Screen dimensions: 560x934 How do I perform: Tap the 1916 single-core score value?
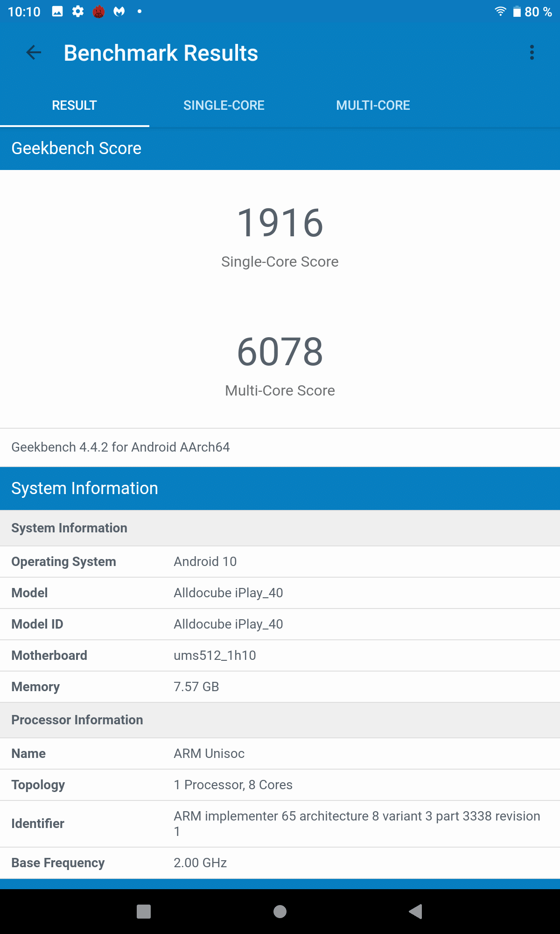point(280,223)
